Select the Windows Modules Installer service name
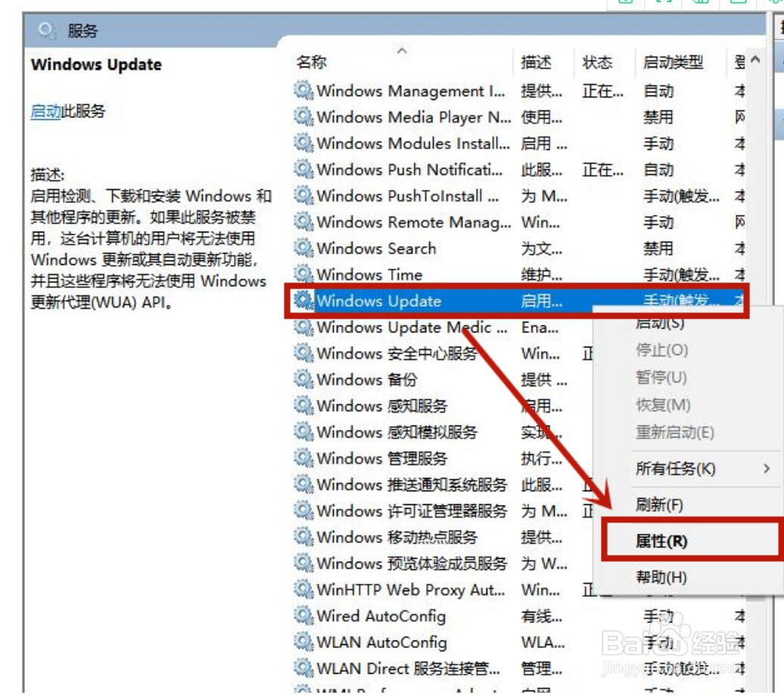Viewport: 784px width, 695px height. pyautogui.click(x=413, y=144)
